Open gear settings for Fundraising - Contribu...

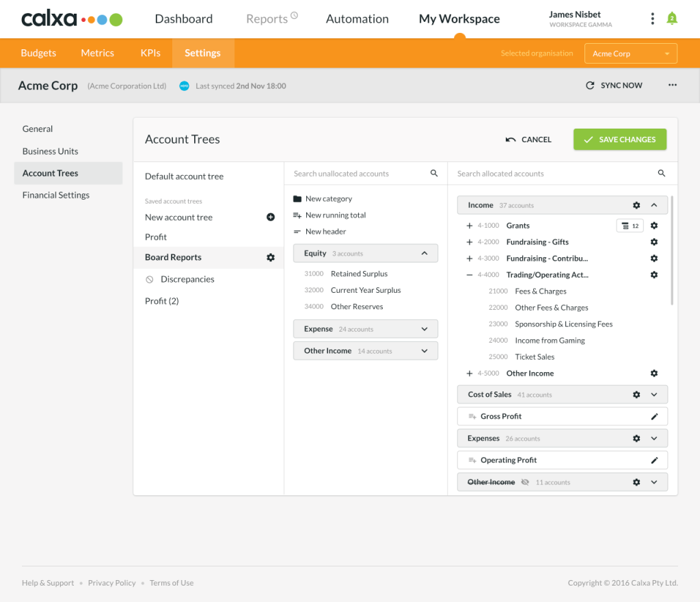(654, 259)
